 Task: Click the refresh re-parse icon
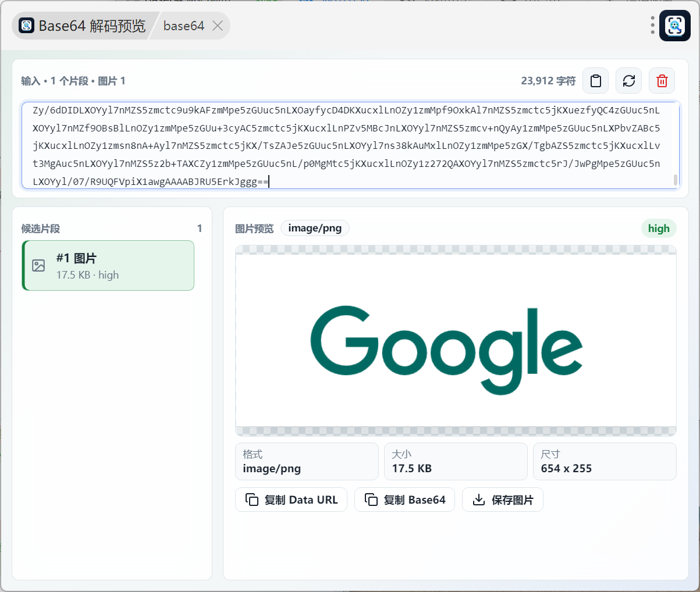629,81
